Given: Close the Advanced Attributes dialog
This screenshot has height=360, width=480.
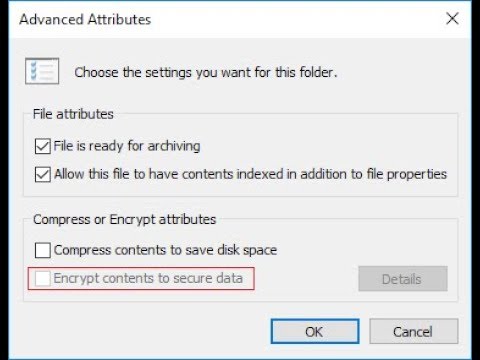Looking at the screenshot, I should pyautogui.click(x=452, y=18).
